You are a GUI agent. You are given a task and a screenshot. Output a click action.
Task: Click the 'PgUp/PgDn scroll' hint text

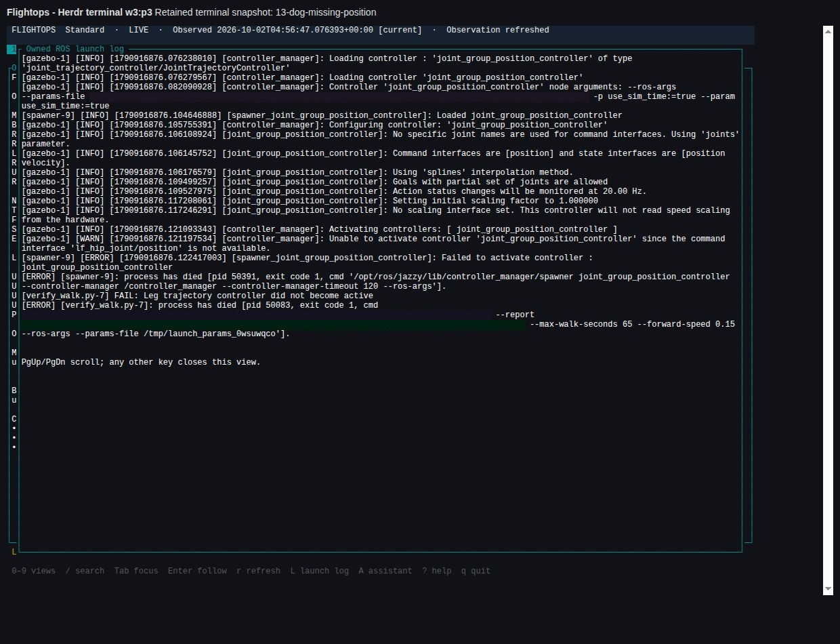141,362
